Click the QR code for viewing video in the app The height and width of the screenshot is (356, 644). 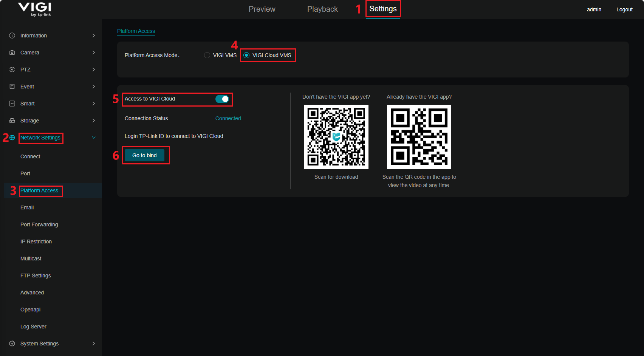pyautogui.click(x=419, y=137)
